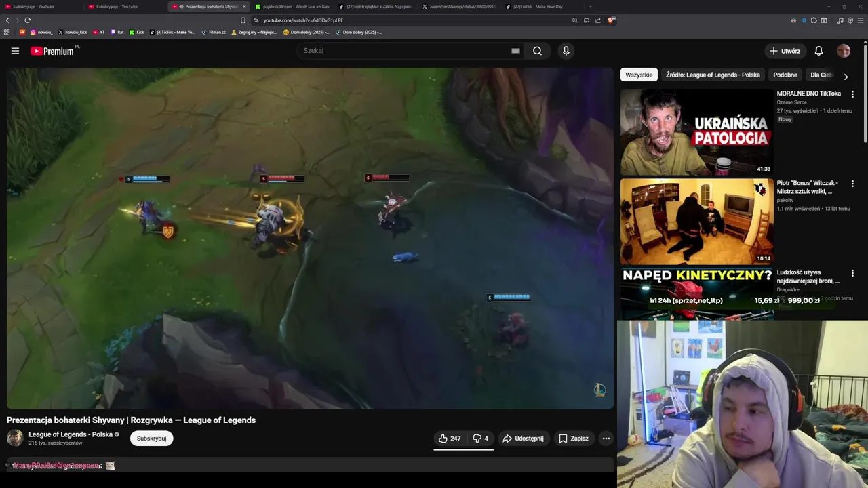
Task: Open more options for Piotr Bonus Witczak video
Action: pos(852,184)
